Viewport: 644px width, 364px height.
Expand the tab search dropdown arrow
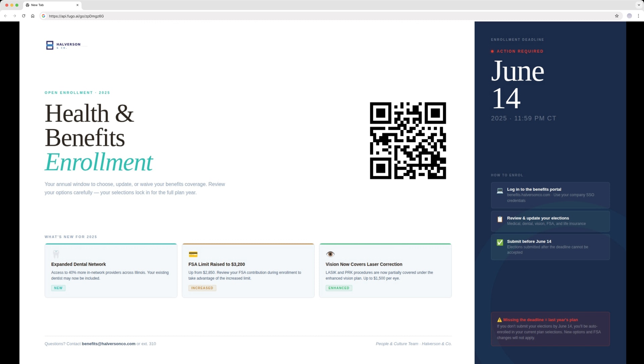coord(639,5)
